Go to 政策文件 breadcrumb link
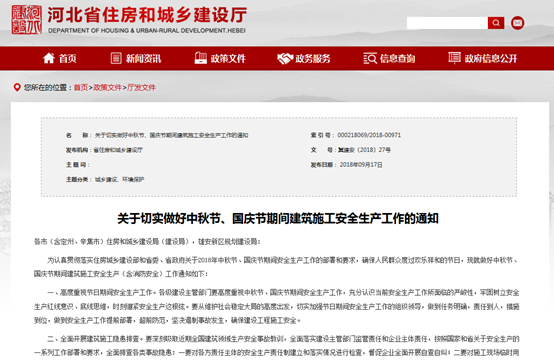 pos(107,87)
